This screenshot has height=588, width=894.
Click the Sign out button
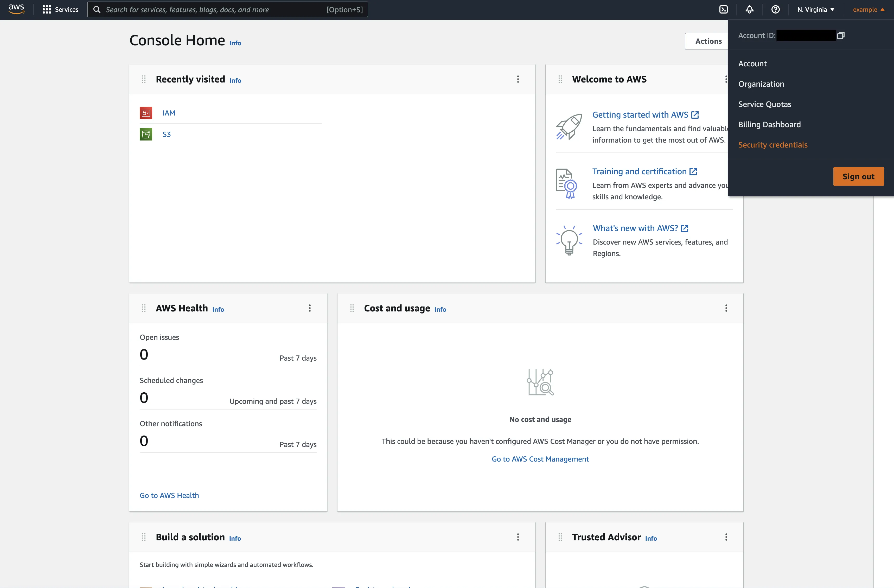[858, 176]
